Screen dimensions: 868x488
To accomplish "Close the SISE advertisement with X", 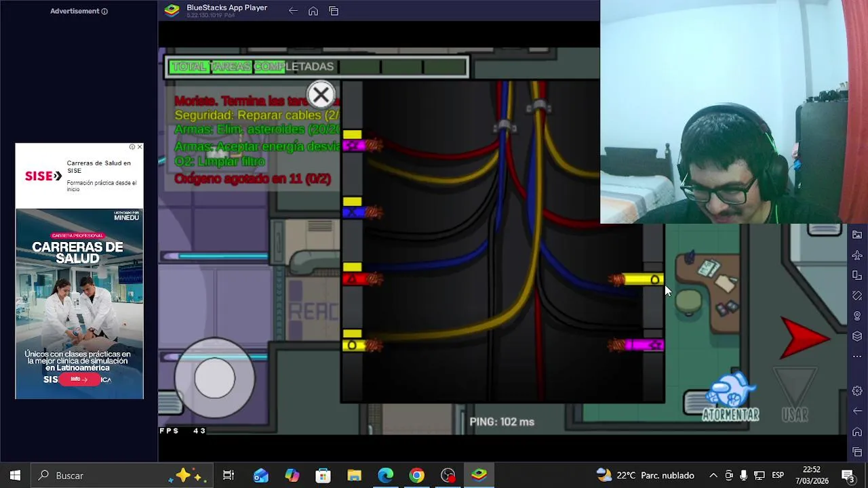I will pos(140,146).
